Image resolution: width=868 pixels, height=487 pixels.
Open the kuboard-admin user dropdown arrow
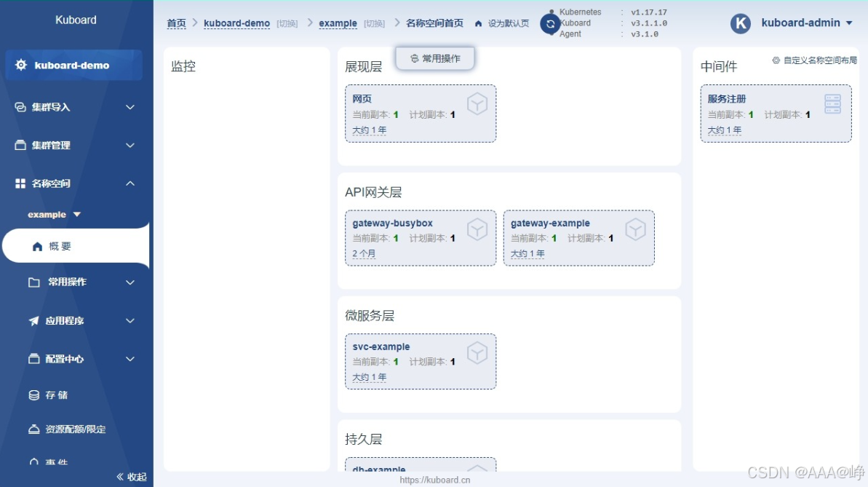(x=849, y=23)
